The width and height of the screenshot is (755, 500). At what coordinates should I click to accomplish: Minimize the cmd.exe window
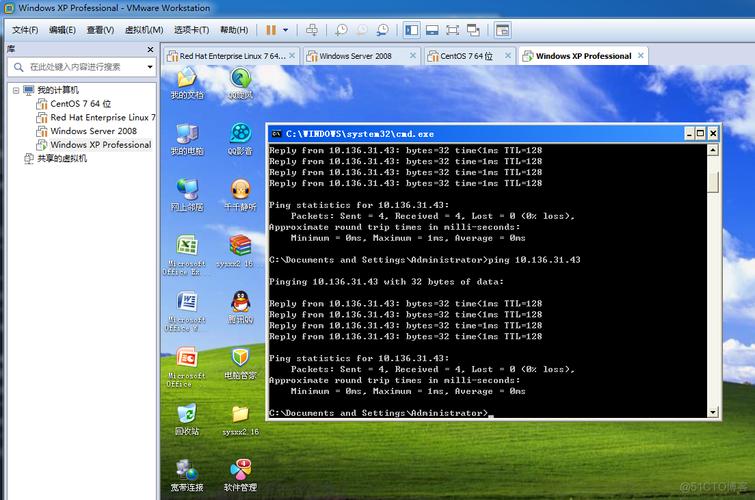pyautogui.click(x=690, y=133)
